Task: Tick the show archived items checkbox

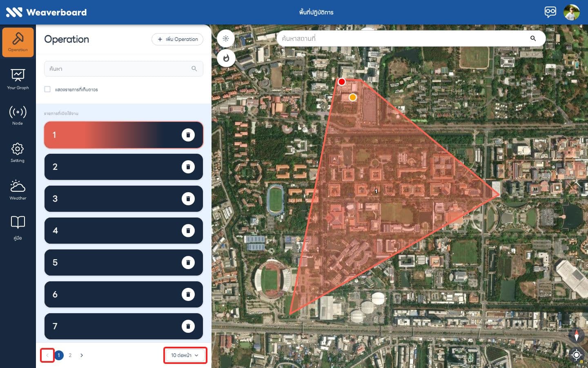Action: tap(47, 89)
